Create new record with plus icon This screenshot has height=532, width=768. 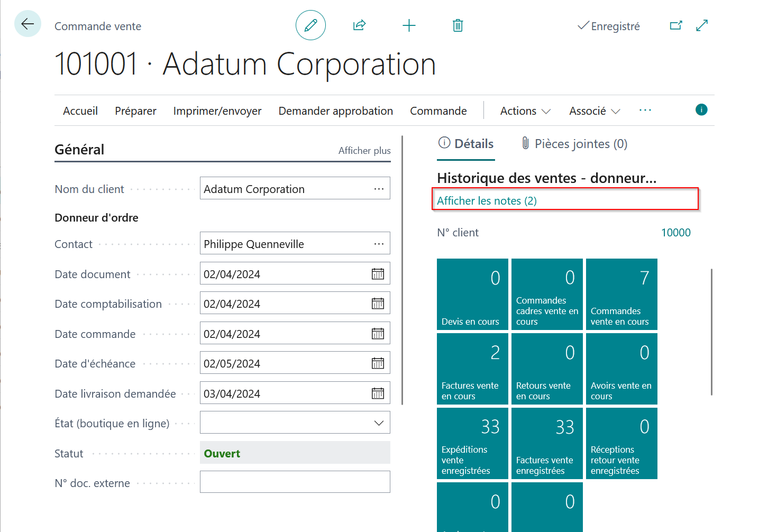409,25
